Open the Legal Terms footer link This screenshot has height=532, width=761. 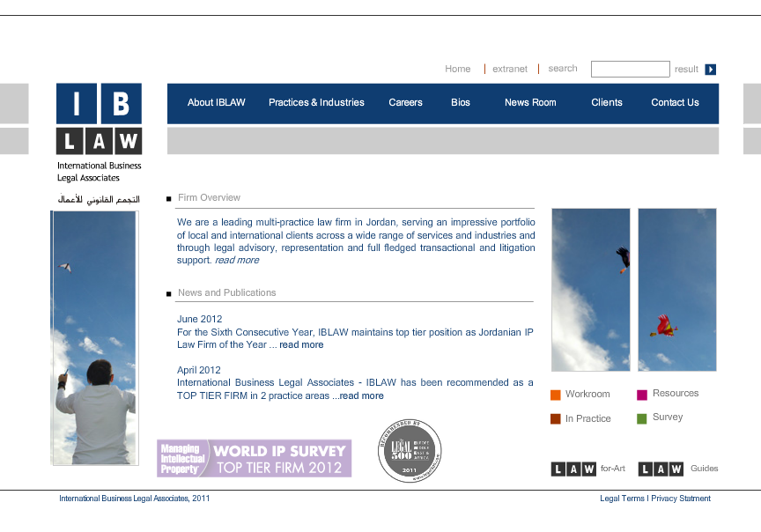click(622, 499)
